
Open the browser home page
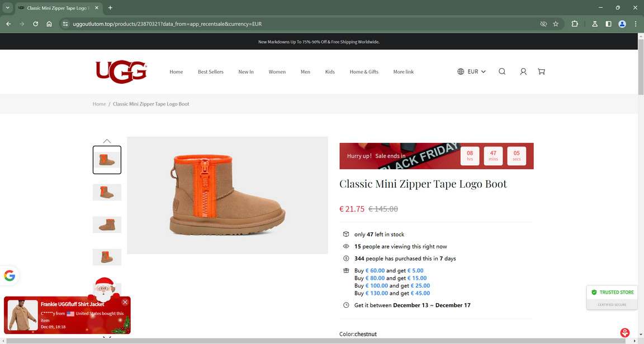(49, 24)
